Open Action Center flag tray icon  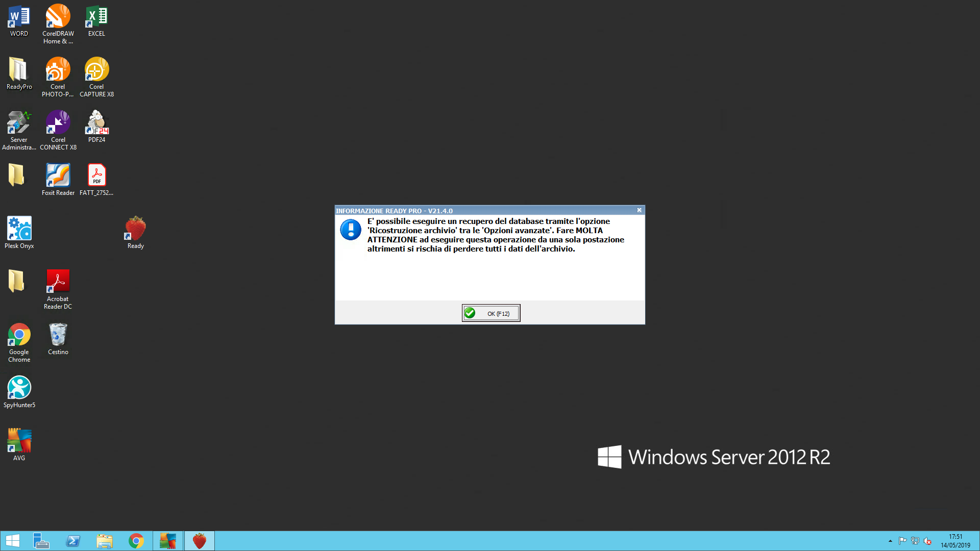(x=902, y=541)
